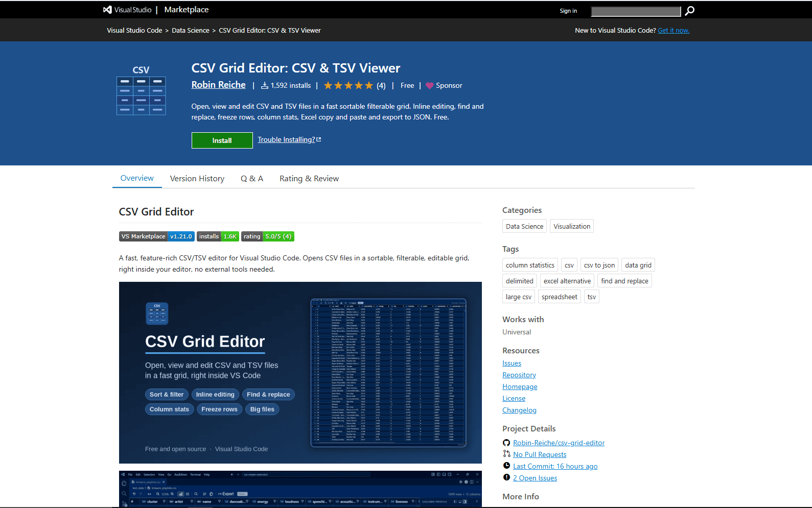Click the alert icon beside Open Issues
Viewport: 812px width, 508px height.
[x=506, y=477]
